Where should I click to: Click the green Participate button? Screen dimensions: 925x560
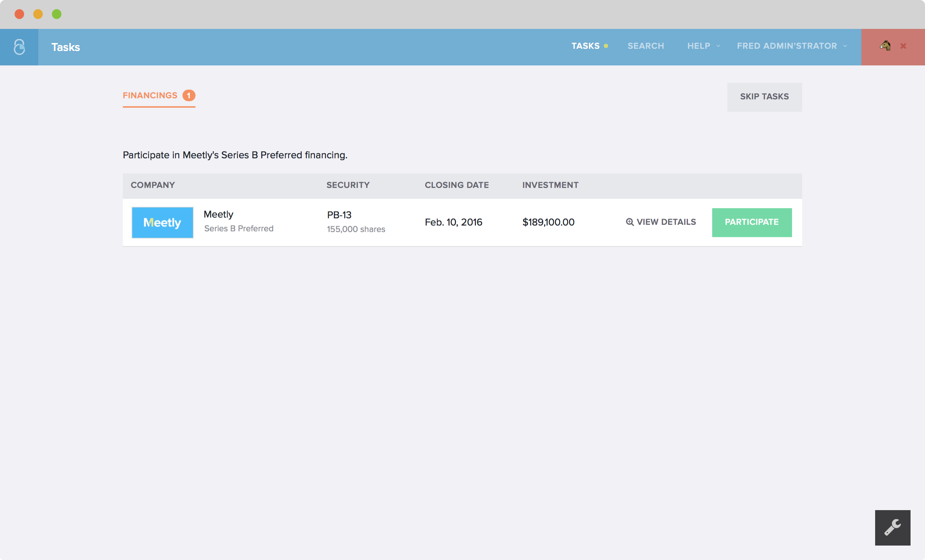pyautogui.click(x=752, y=222)
